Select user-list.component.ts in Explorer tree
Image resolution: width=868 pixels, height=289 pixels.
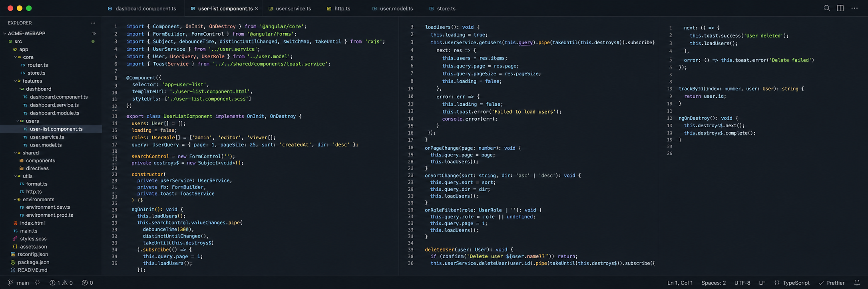tap(51, 129)
